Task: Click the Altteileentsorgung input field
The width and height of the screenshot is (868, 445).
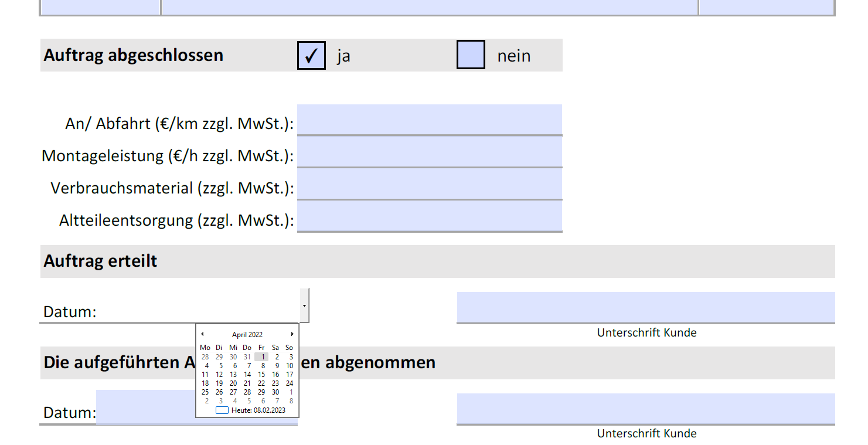Action: [x=429, y=216]
